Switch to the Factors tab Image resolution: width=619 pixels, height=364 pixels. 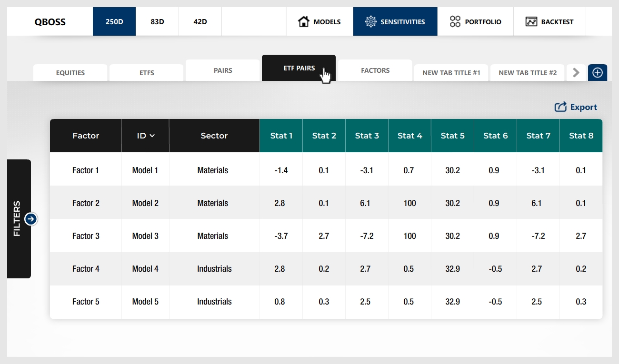tap(375, 70)
